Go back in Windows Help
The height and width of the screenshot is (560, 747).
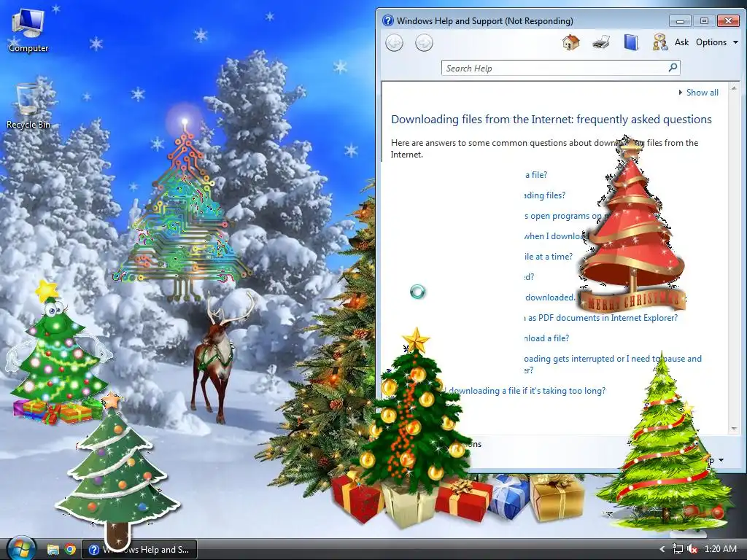[394, 43]
